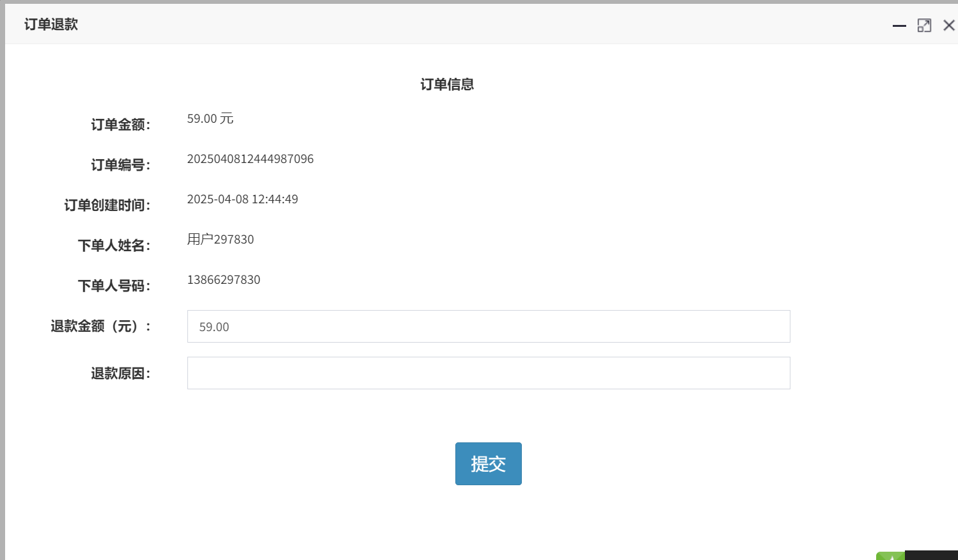Screen dimensions: 958x560
Task: Click the 订单退款 dialog title
Action: (x=51, y=24)
